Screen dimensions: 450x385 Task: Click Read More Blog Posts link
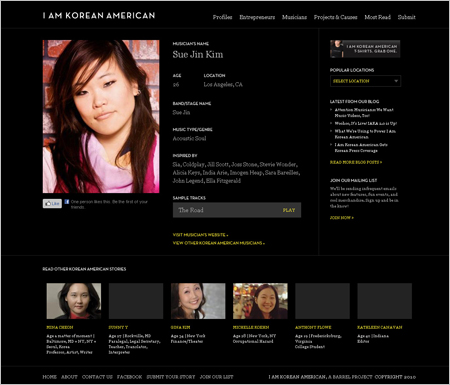[x=356, y=162]
